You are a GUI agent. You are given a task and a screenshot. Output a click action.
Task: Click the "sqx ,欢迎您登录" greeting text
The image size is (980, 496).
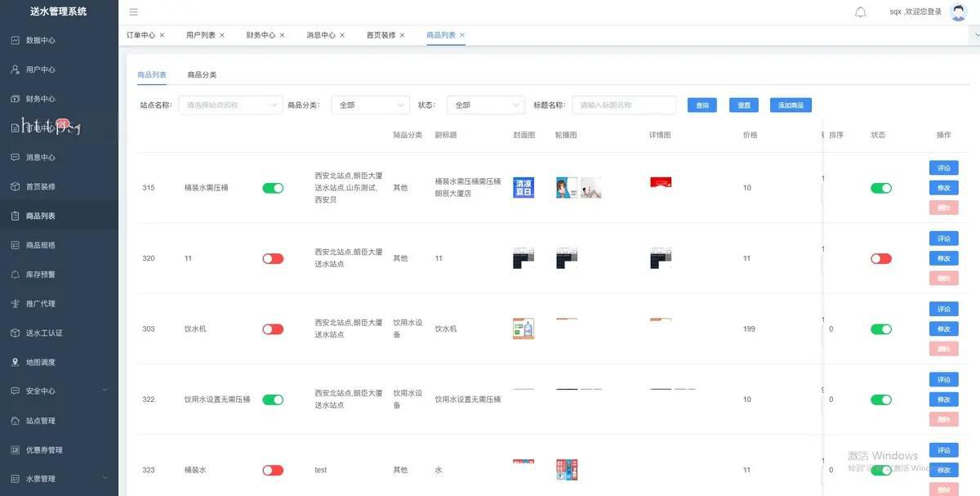915,12
